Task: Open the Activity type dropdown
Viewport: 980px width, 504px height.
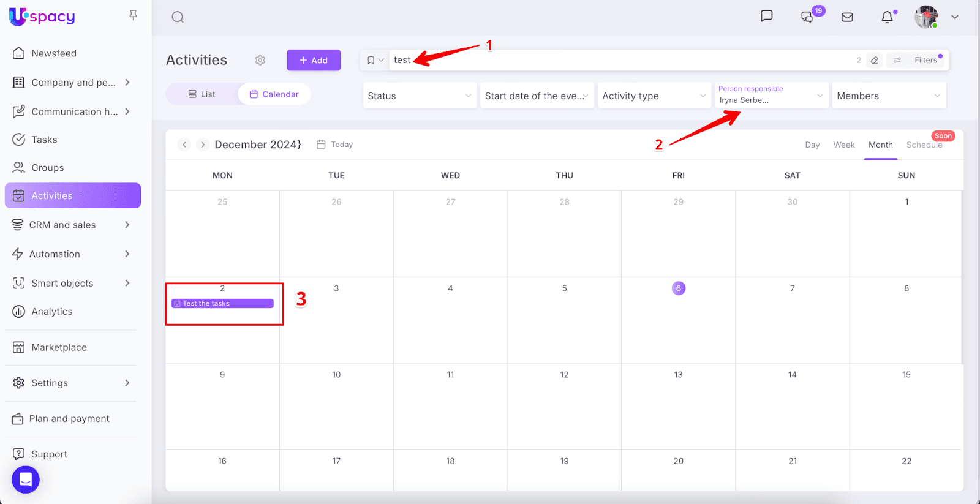Action: (x=654, y=96)
